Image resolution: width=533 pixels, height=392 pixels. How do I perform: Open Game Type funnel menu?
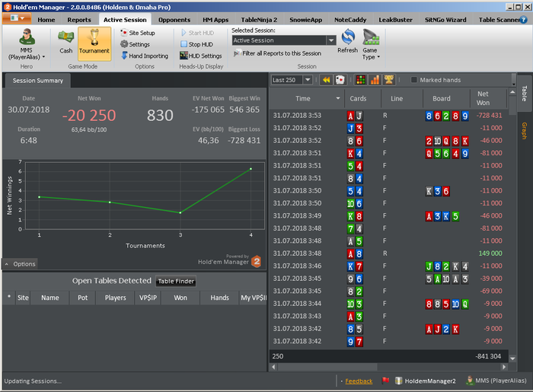[371, 44]
